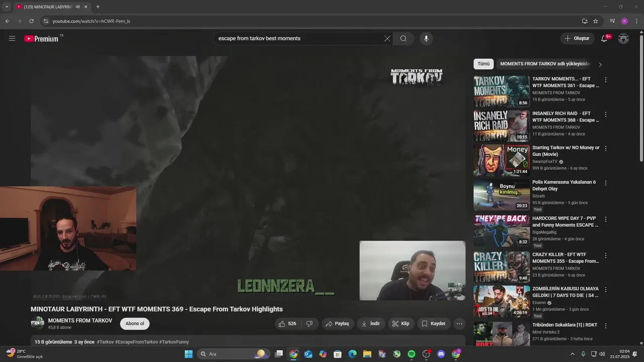Open Chrome media controls icon
The width and height of the screenshot is (644, 362).
pos(612,21)
